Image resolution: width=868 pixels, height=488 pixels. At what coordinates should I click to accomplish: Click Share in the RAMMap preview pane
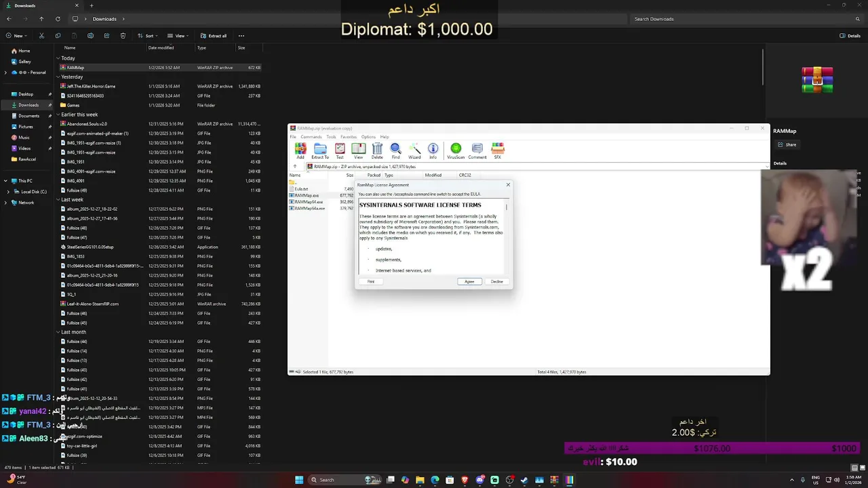[x=787, y=144]
